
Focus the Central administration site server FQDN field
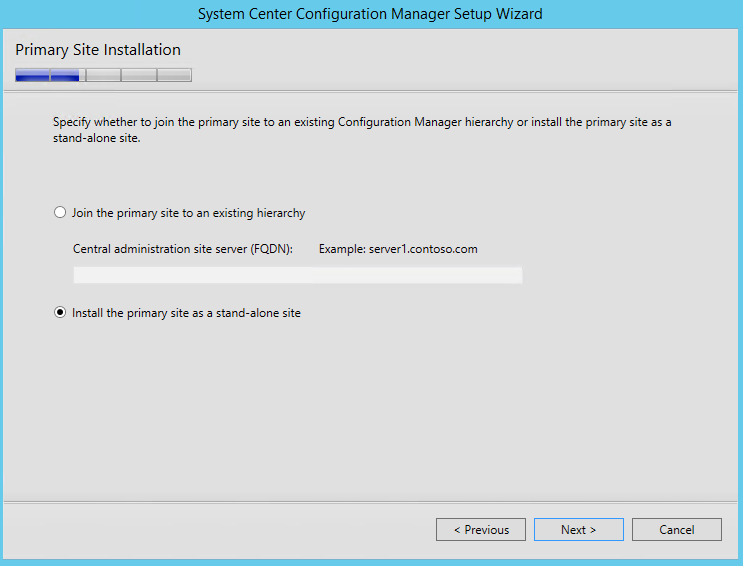[298, 275]
